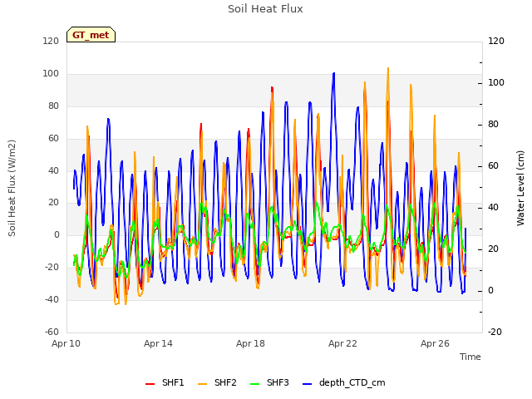Image resolution: width=532 pixels, height=399 pixels.
Task: Click the Apr 14 x-axis tick label
Action: (x=158, y=343)
